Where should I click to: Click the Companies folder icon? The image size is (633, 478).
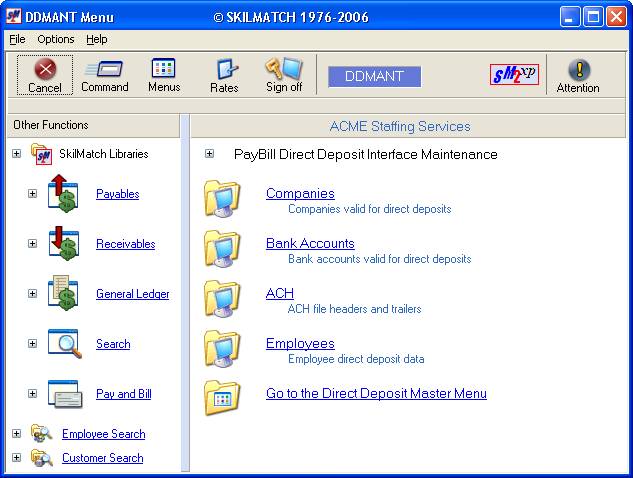point(222,199)
